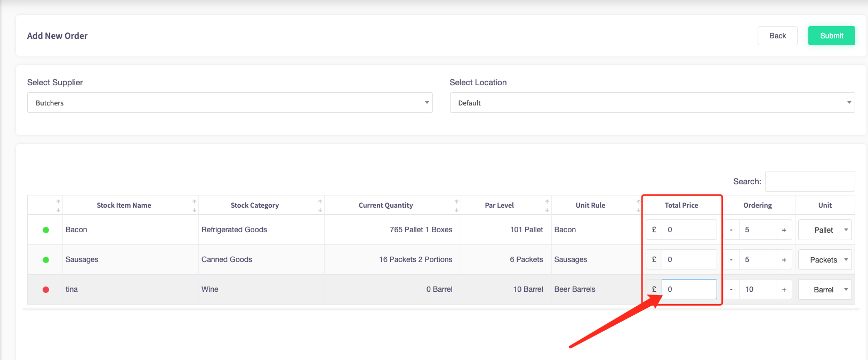Click the Total Price column header

(x=681, y=205)
